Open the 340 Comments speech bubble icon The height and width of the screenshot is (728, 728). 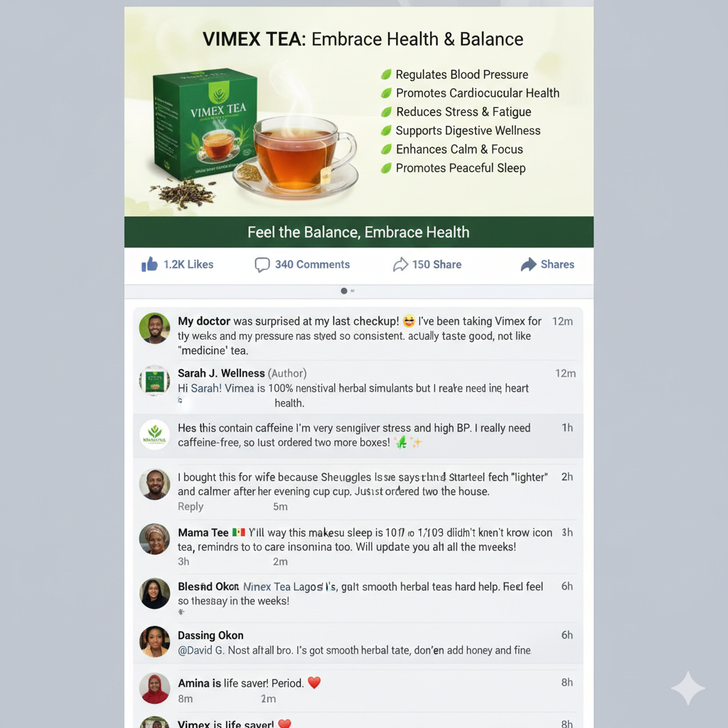262,264
